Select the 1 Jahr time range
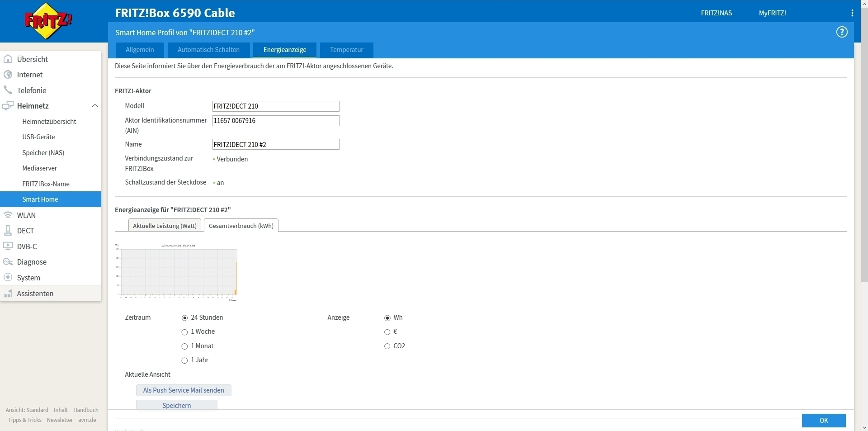The height and width of the screenshot is (431, 868). tap(184, 360)
